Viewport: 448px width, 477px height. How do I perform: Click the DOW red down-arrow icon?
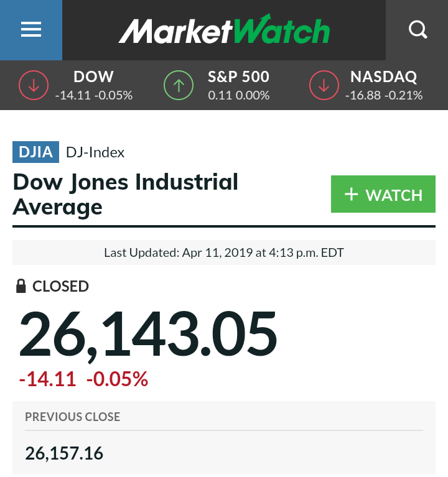pos(34,86)
